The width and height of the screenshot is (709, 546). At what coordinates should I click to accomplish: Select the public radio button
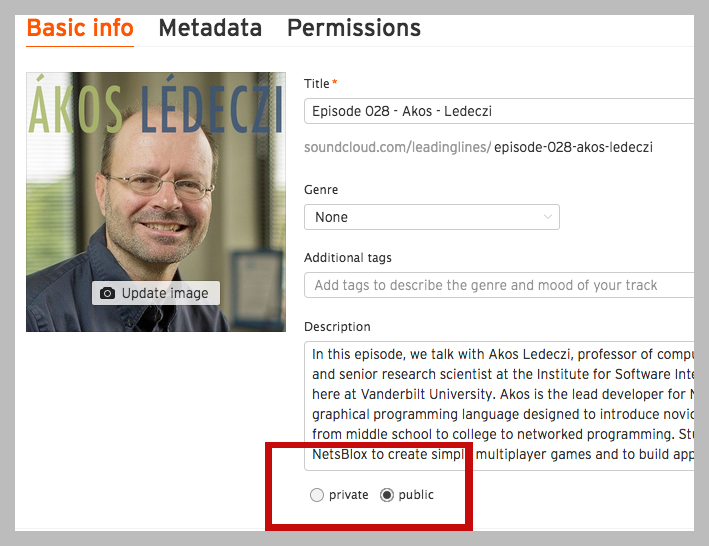click(x=387, y=495)
